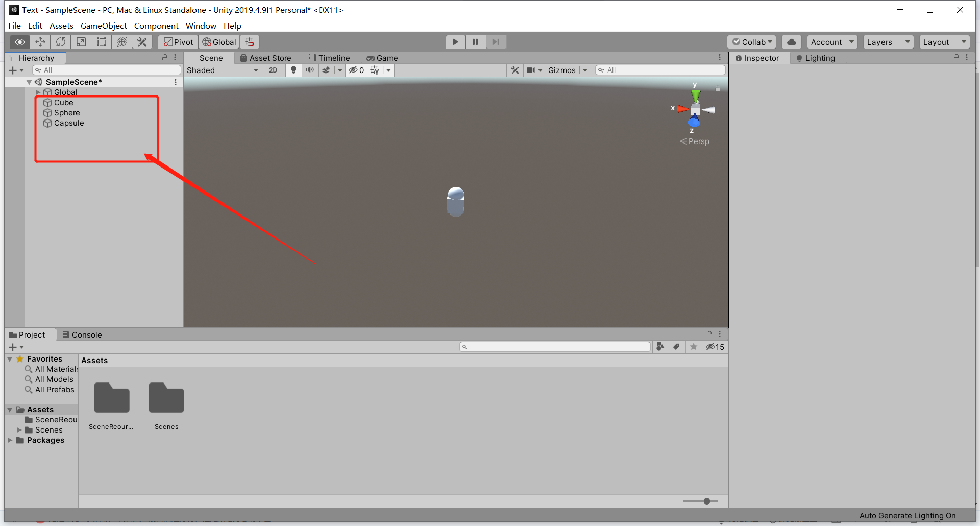Toggle the Pivot handle position button
Image resolution: width=980 pixels, height=526 pixels.
tap(177, 42)
